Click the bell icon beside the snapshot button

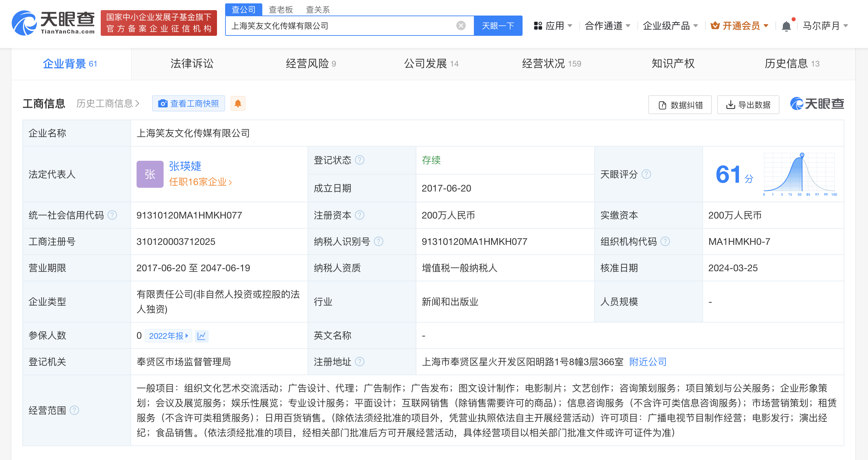pos(238,103)
